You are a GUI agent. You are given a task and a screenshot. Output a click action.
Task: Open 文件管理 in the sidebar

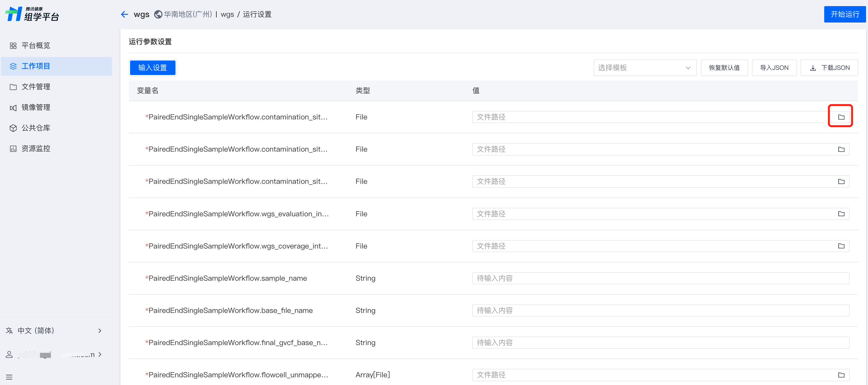pos(57,87)
